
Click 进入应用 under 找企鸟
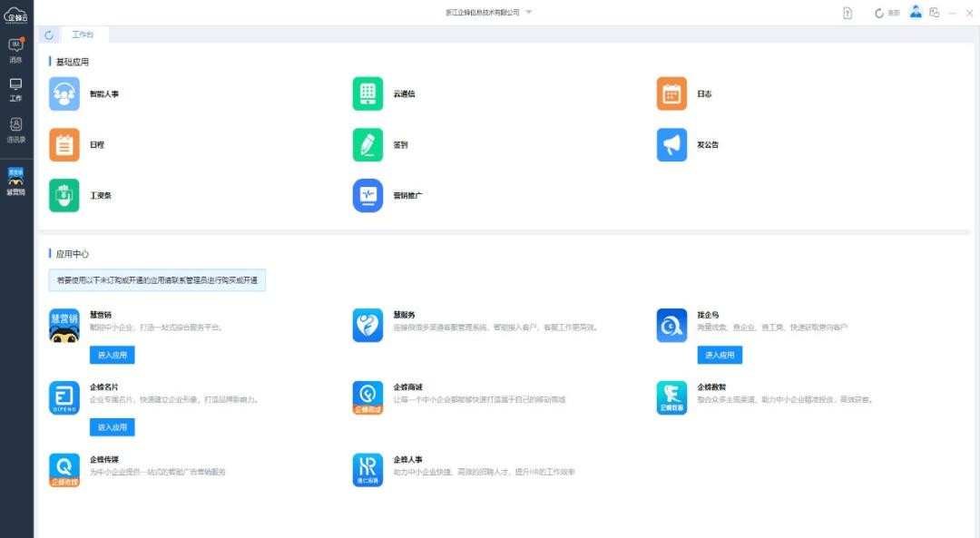tap(720, 355)
